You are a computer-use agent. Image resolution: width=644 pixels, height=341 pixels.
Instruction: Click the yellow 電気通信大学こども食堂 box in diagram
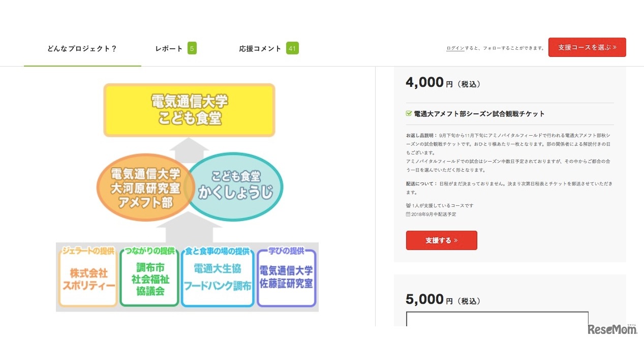coord(189,110)
